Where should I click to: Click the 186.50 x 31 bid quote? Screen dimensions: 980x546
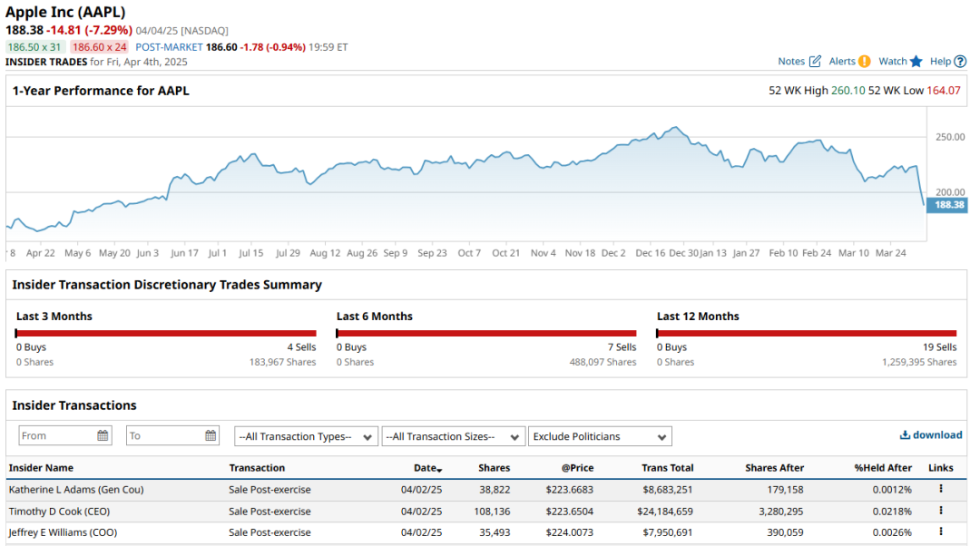tap(34, 47)
